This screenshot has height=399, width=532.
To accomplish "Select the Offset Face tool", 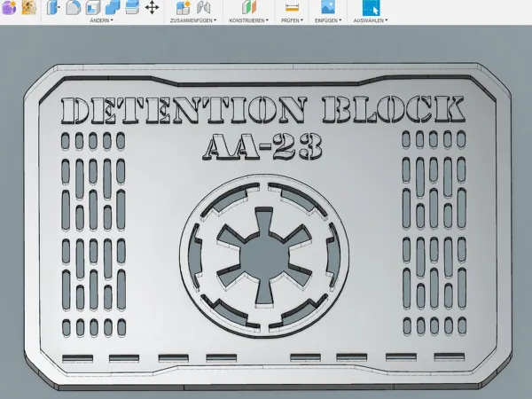I will point(132,7).
